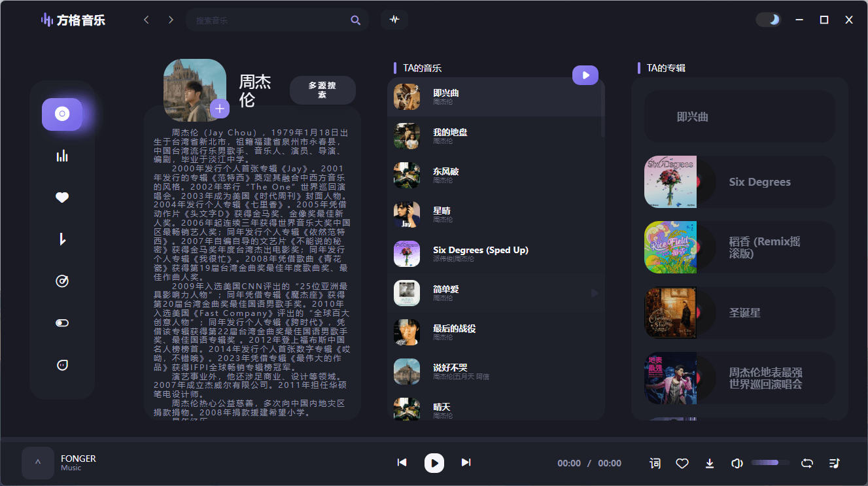The image size is (868, 486).
Task: Skip to the next track
Action: pyautogui.click(x=466, y=462)
